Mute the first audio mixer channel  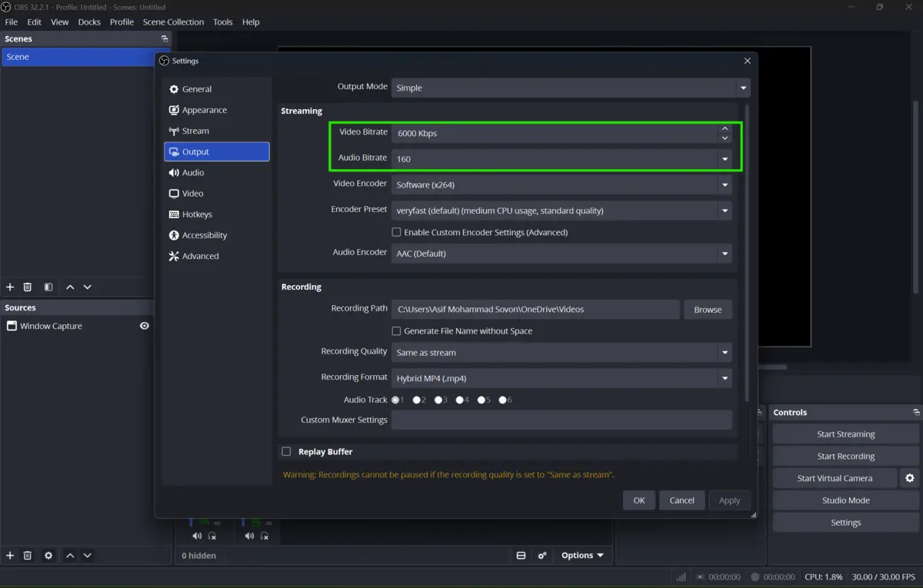pos(197,536)
